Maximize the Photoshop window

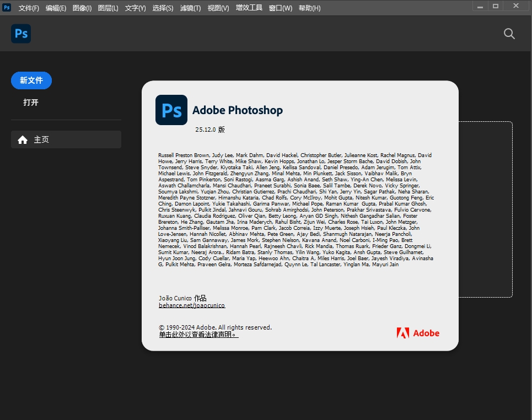click(496, 6)
